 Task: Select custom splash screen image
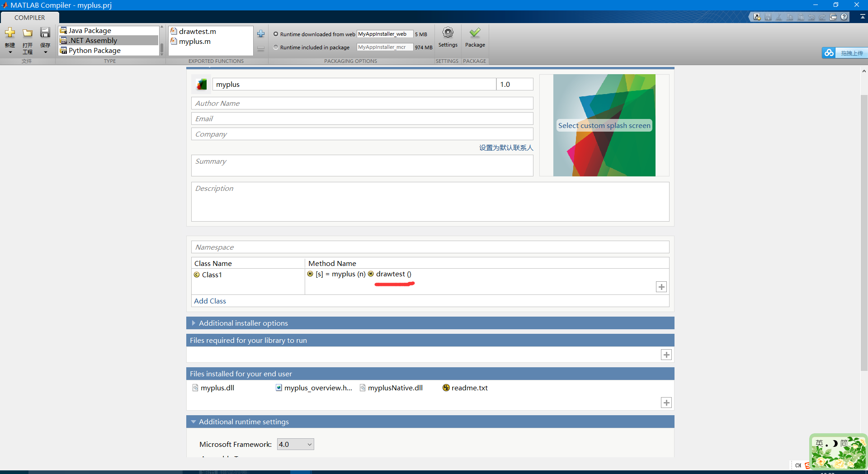click(x=604, y=125)
